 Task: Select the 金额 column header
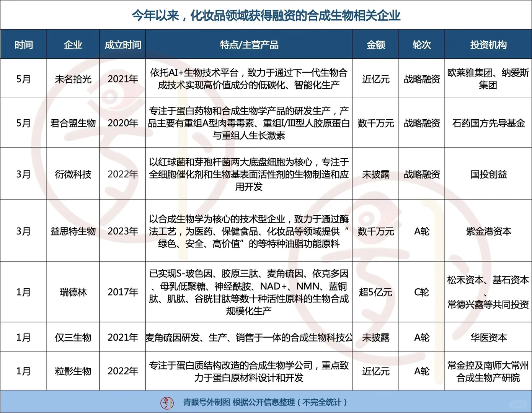click(375, 44)
